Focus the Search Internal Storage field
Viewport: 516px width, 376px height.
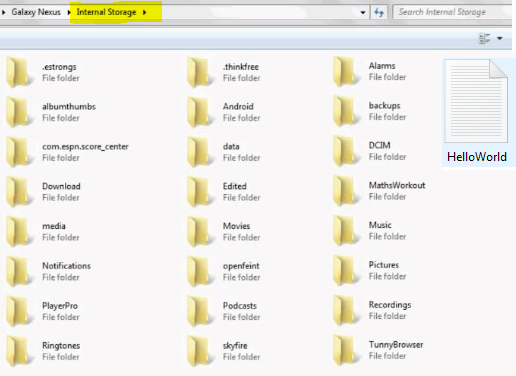pos(452,12)
